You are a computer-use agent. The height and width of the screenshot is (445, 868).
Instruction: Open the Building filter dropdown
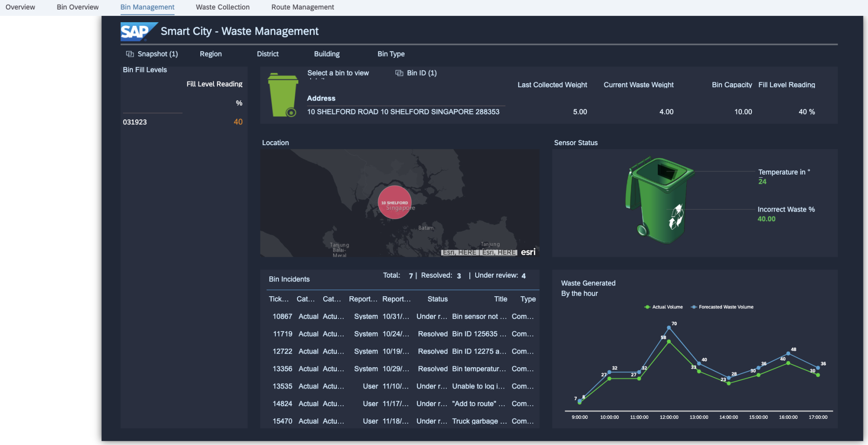327,54
